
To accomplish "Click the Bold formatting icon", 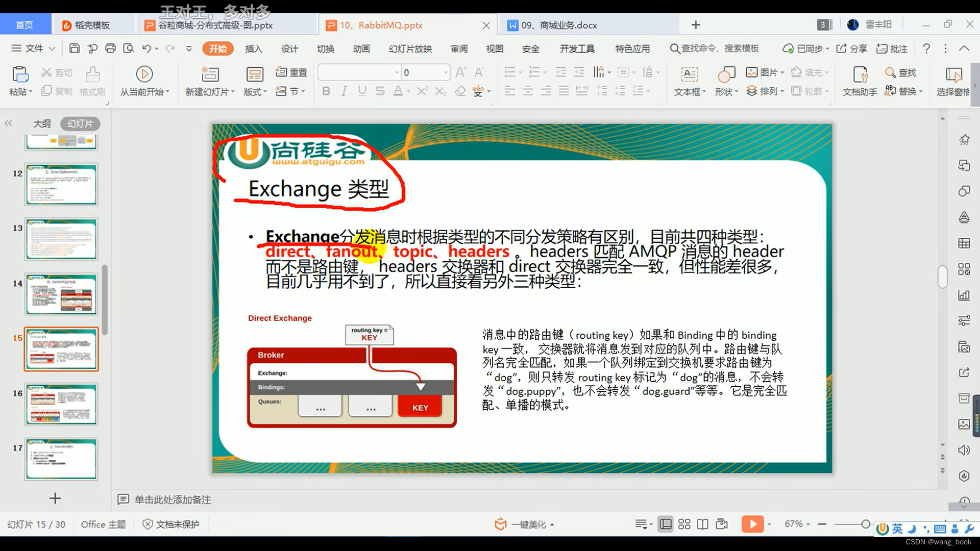I will click(325, 91).
